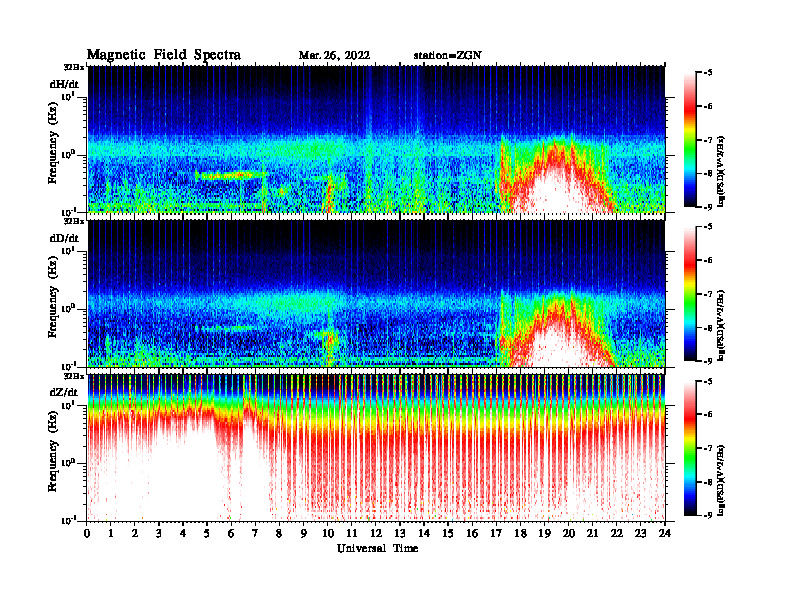Click hour "11" on the time axis
Image resolution: width=792 pixels, height=612 pixels.
coord(351,533)
